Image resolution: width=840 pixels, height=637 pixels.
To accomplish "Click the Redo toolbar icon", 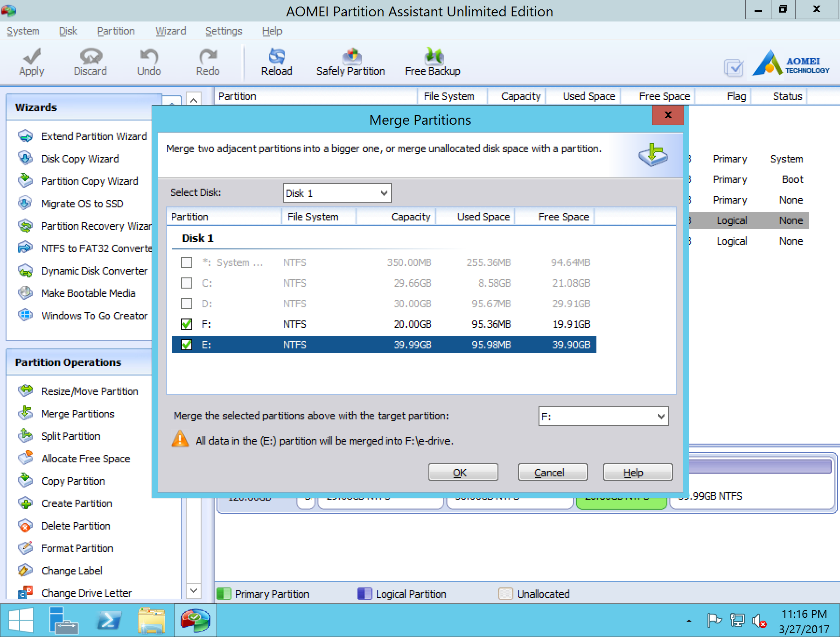I will pos(208,62).
